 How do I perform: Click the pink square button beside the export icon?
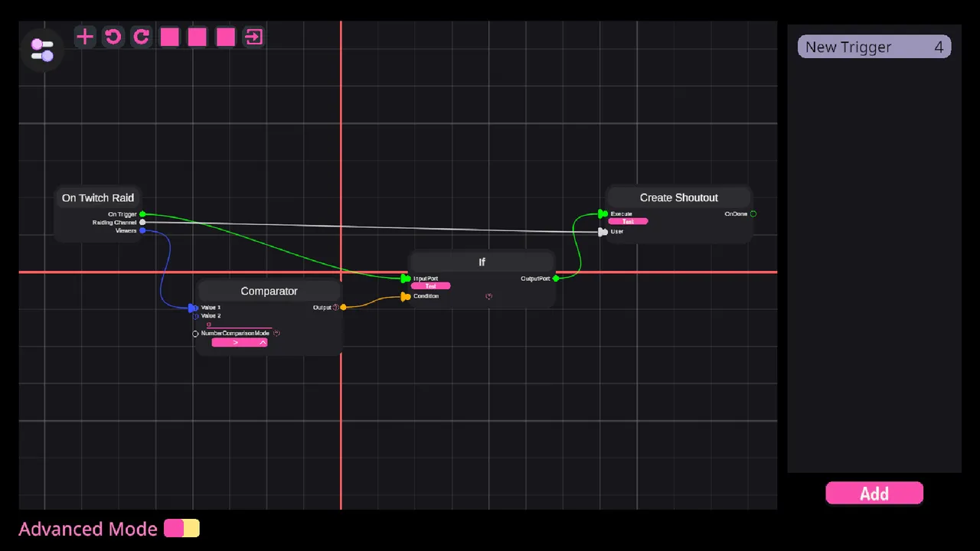[225, 37]
